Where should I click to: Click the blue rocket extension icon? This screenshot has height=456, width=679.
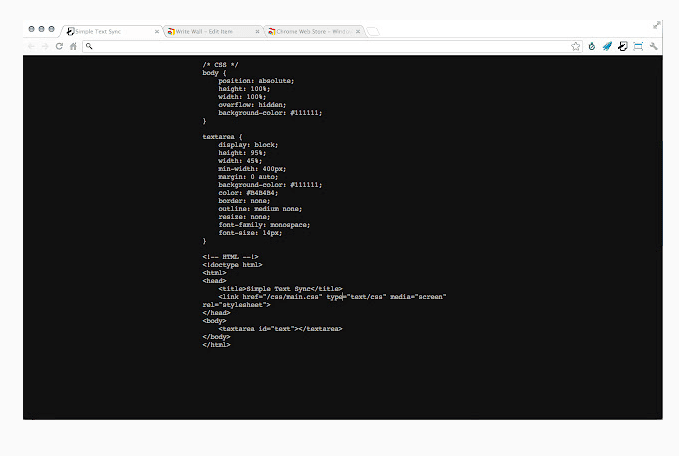tap(607, 46)
